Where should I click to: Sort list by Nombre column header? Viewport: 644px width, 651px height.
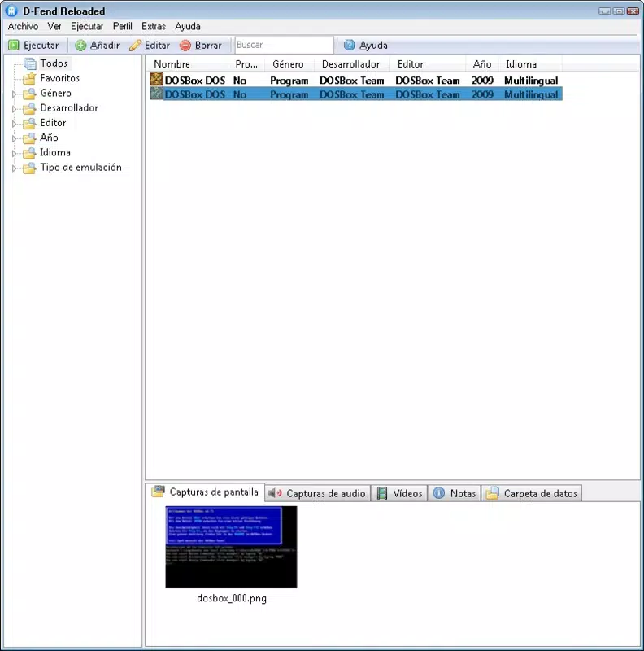(189, 64)
